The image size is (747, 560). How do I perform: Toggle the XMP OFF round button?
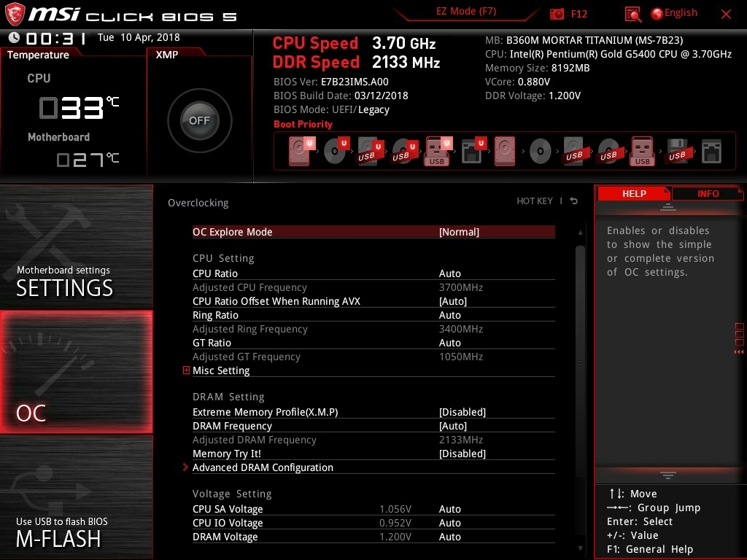[x=199, y=120]
